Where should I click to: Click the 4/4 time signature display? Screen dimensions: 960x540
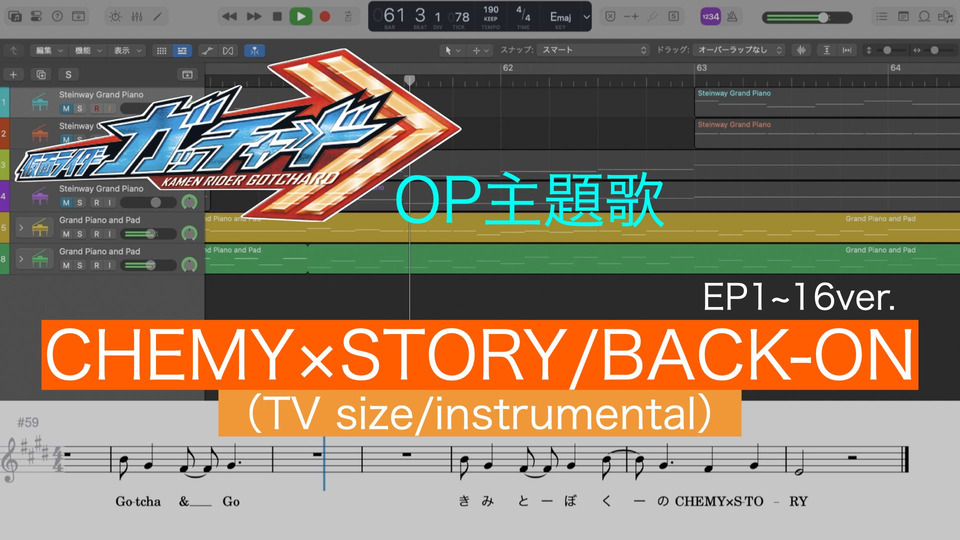[x=523, y=16]
